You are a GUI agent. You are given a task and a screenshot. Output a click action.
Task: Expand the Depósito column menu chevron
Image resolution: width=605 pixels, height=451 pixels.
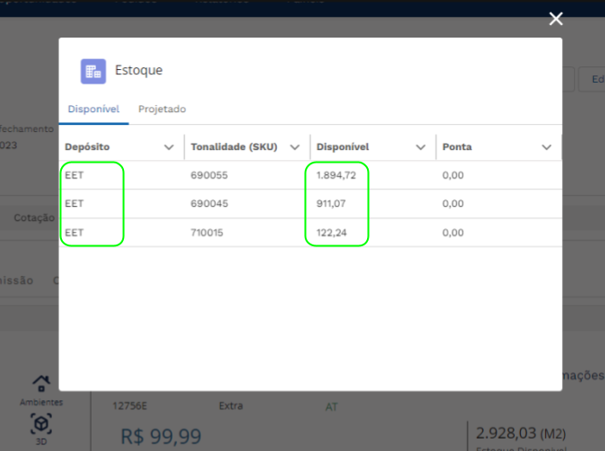(x=168, y=147)
